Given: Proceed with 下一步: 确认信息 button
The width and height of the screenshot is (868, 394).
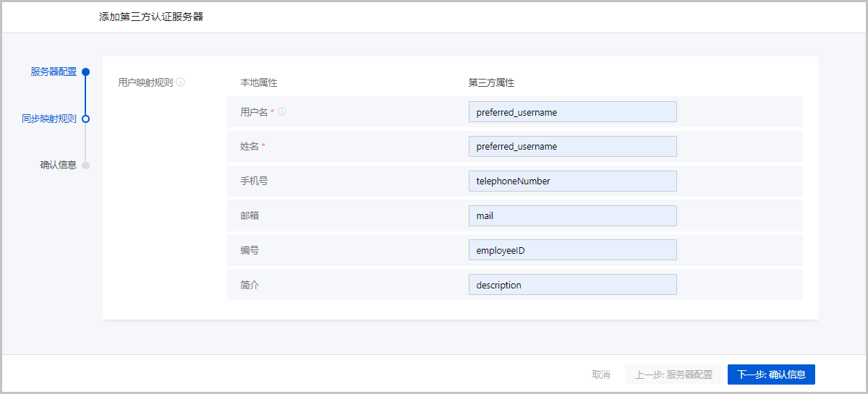Looking at the screenshot, I should click(x=771, y=374).
